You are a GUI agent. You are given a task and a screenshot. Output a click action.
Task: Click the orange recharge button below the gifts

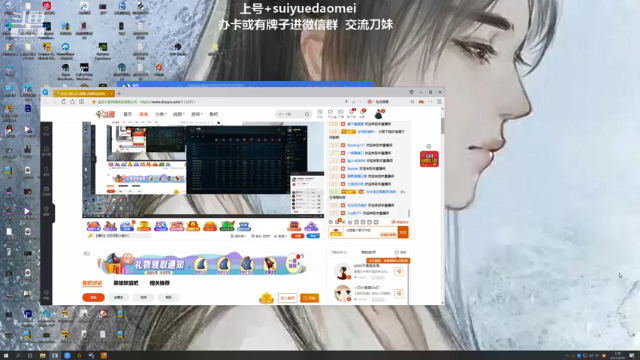click(x=298, y=236)
